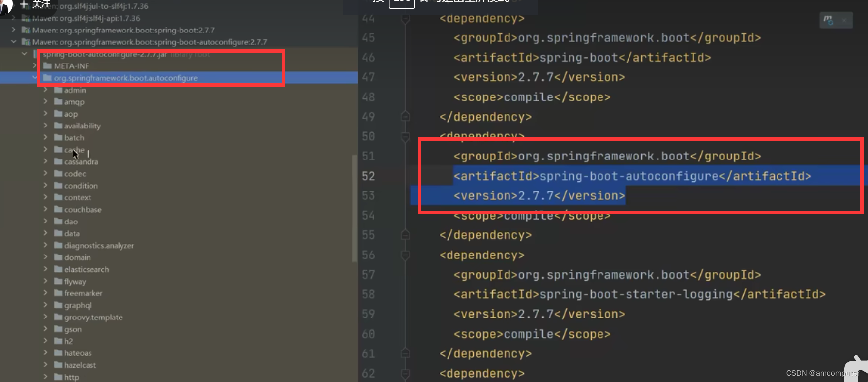Toggle the fold marker on line 61

point(405,353)
